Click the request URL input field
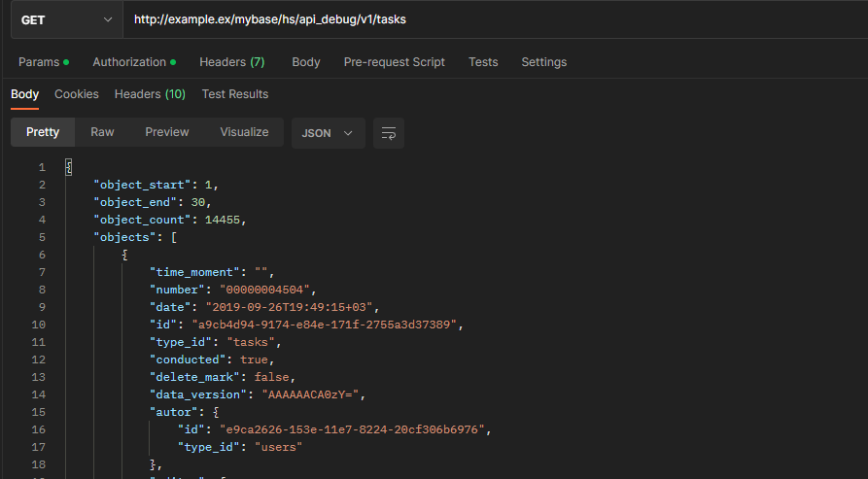 (486, 19)
